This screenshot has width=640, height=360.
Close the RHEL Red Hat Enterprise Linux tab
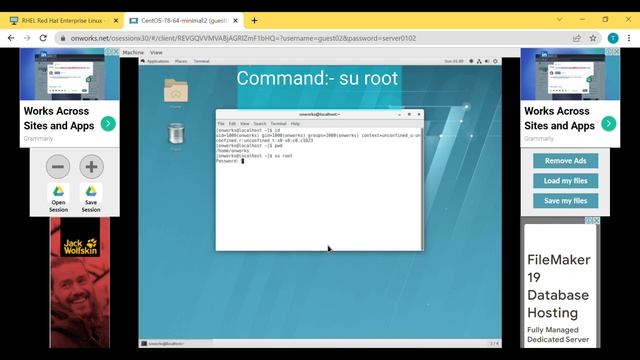pos(116,20)
